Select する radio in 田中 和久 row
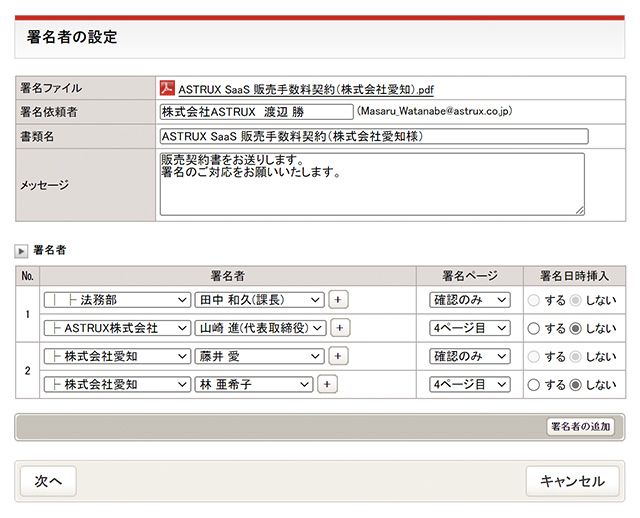Screen dimensions: 640x518 click(533, 301)
